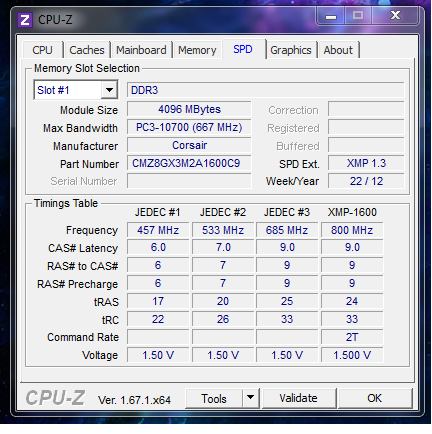Expand the Tools button dropdown arrow
432x434 pixels.
coord(251,398)
